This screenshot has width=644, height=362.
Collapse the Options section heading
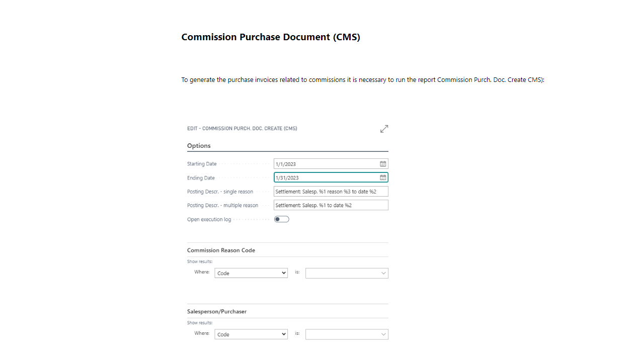(x=199, y=146)
